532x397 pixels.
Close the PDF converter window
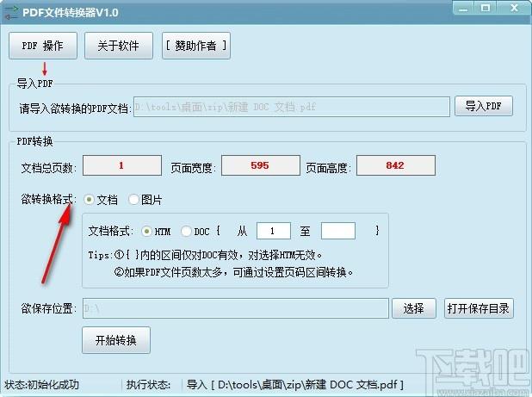(x=515, y=8)
